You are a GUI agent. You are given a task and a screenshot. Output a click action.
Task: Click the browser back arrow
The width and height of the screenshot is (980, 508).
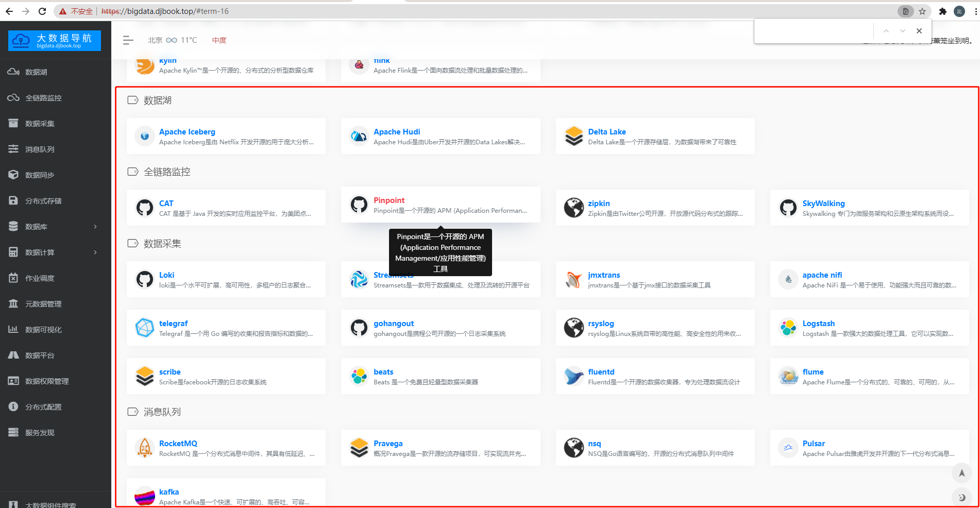(9, 11)
